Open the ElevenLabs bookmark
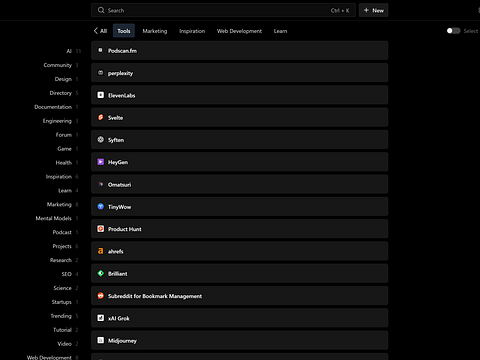Screen dimensions: 480x360 [239, 95]
